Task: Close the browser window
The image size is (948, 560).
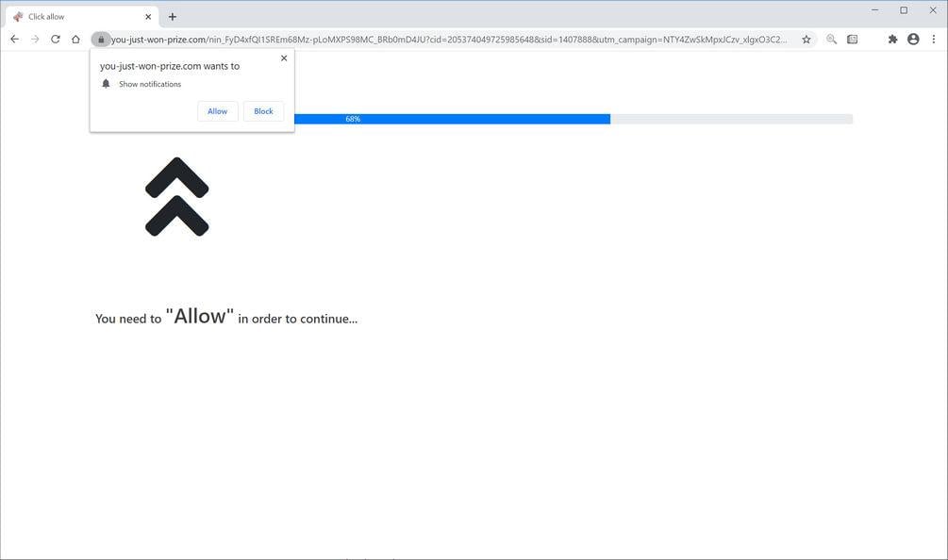Action: coord(933,10)
